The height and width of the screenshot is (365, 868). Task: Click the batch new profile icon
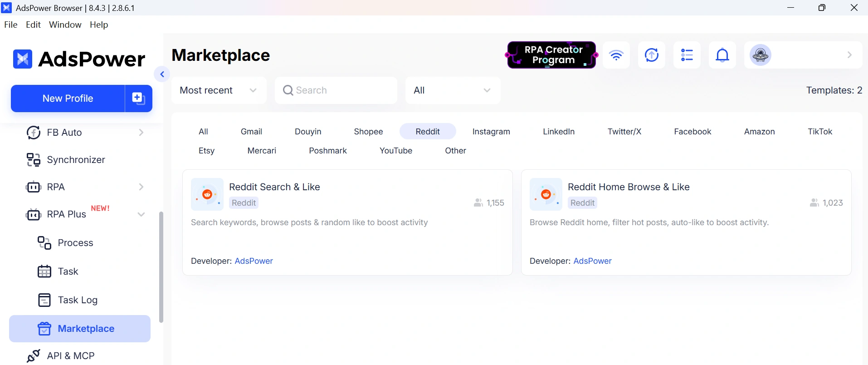pyautogui.click(x=138, y=98)
